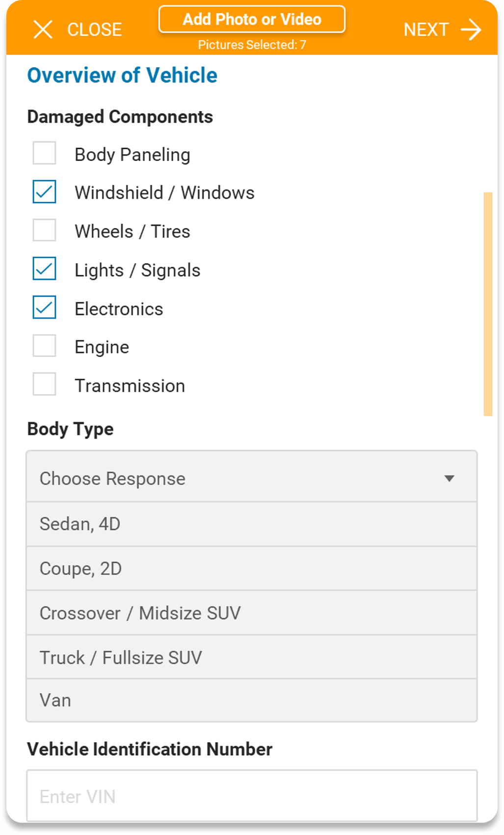
Task: Click the Body Type dropdown arrow
Action: tap(449, 479)
